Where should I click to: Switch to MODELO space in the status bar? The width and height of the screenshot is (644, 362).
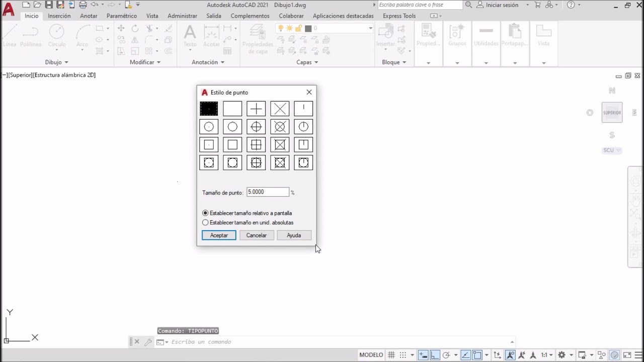point(371,355)
